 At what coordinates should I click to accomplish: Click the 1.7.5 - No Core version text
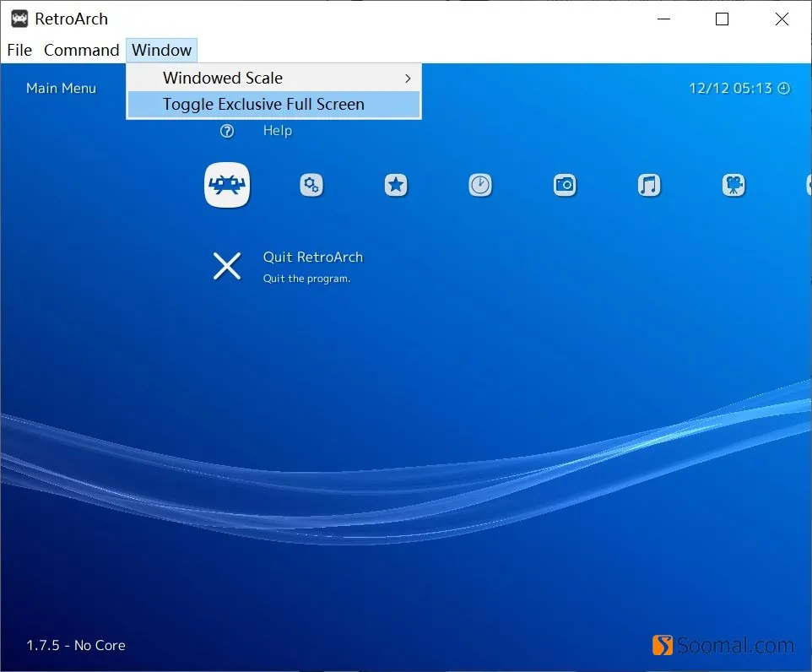click(x=76, y=645)
